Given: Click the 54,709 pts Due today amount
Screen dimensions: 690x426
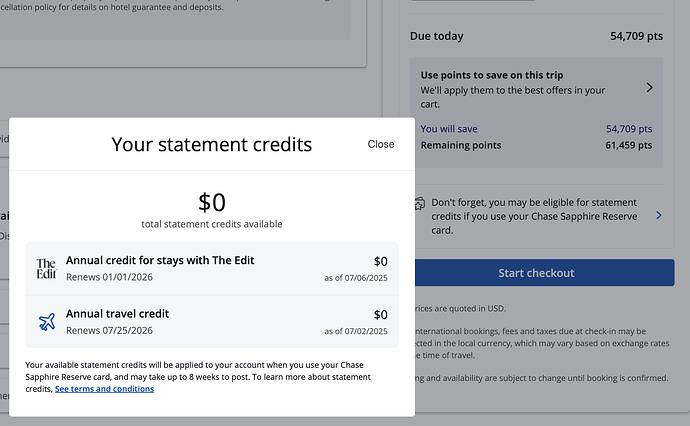Looking at the screenshot, I should pos(636,37).
